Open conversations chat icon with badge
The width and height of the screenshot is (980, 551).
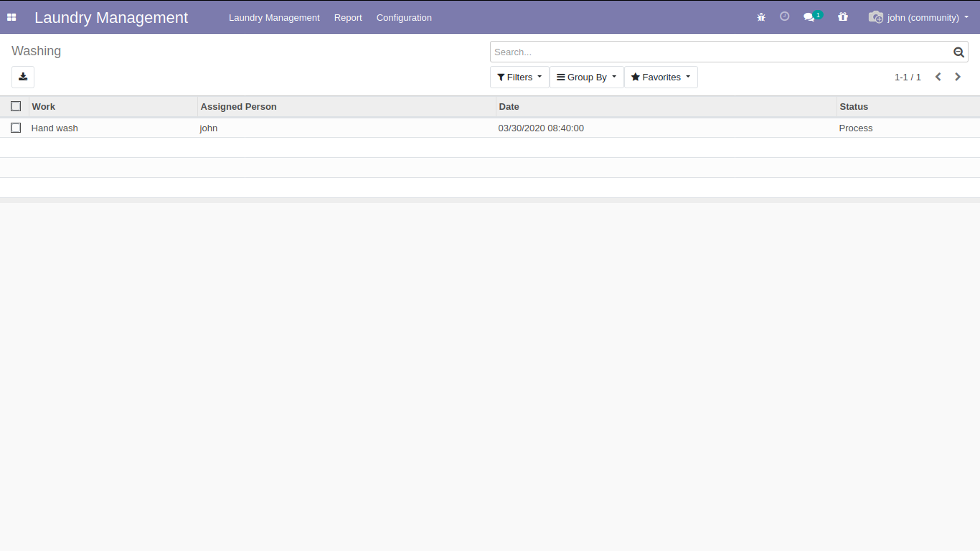pos(811,17)
